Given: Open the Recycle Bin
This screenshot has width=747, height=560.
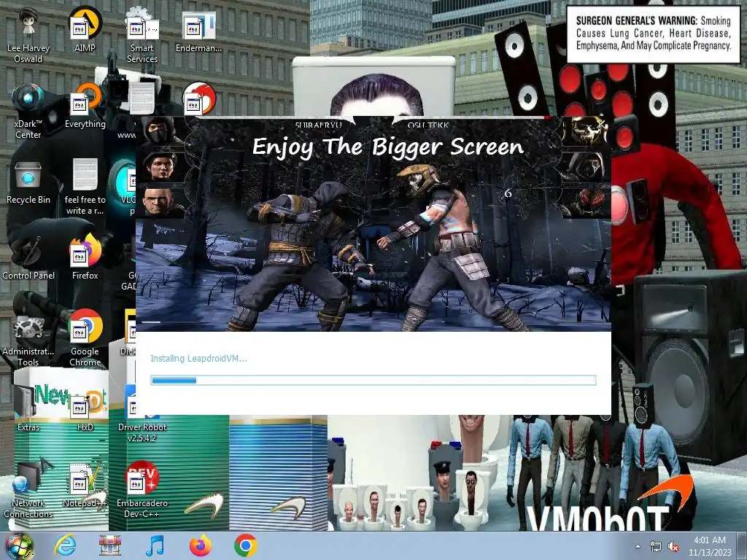Looking at the screenshot, I should 28,183.
